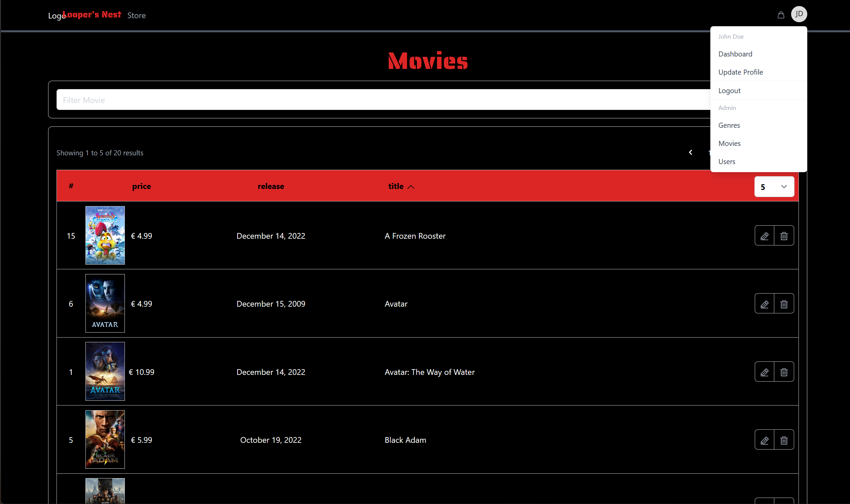Open the Store link in navbar
Viewport: 850px width, 504px height.
[136, 15]
